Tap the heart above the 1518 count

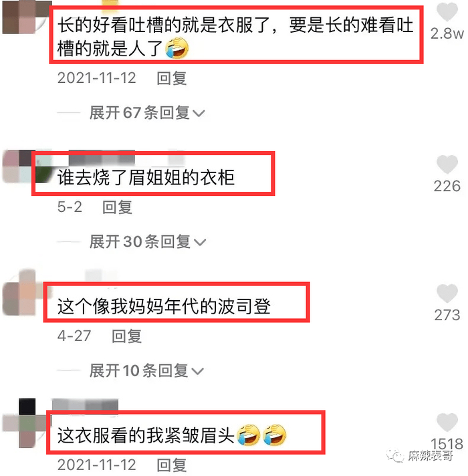447,422
